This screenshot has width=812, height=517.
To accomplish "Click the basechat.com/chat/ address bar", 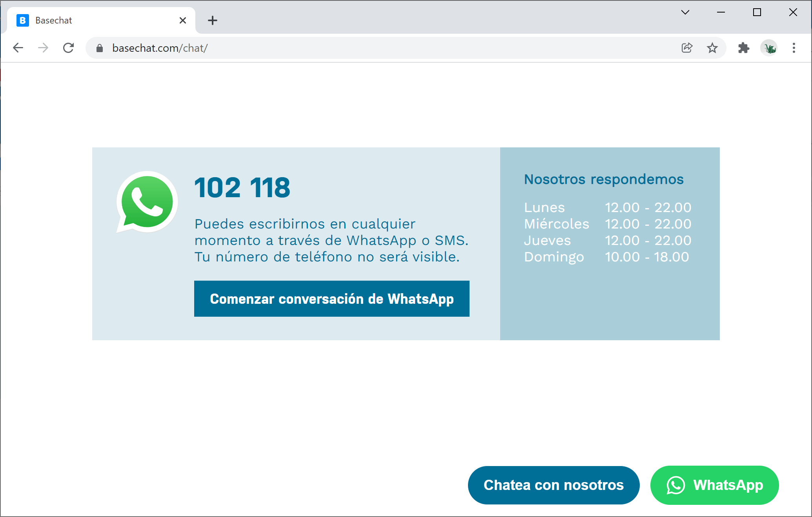I will coord(353,48).
